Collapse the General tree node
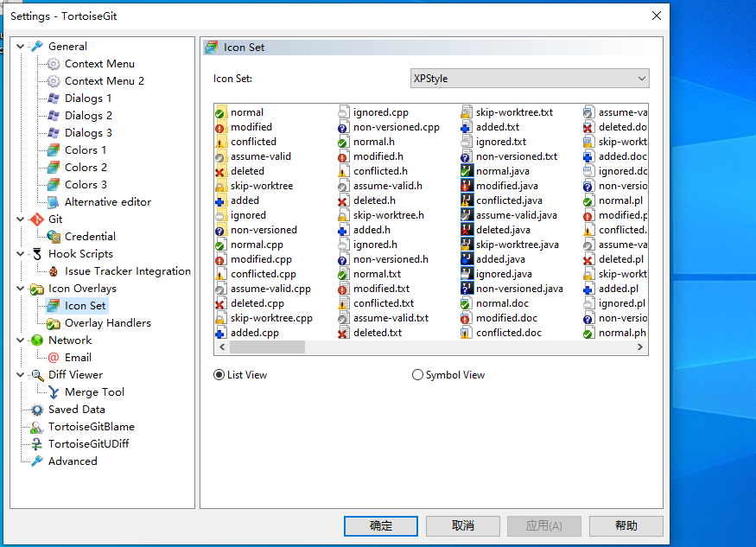The height and width of the screenshot is (547, 756). 20,47
